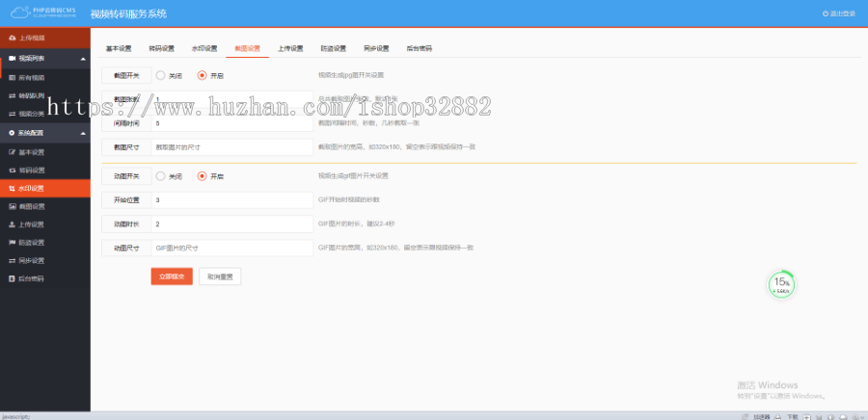Click the 取消重置 reset button
This screenshot has height=420, width=868.
tap(220, 276)
